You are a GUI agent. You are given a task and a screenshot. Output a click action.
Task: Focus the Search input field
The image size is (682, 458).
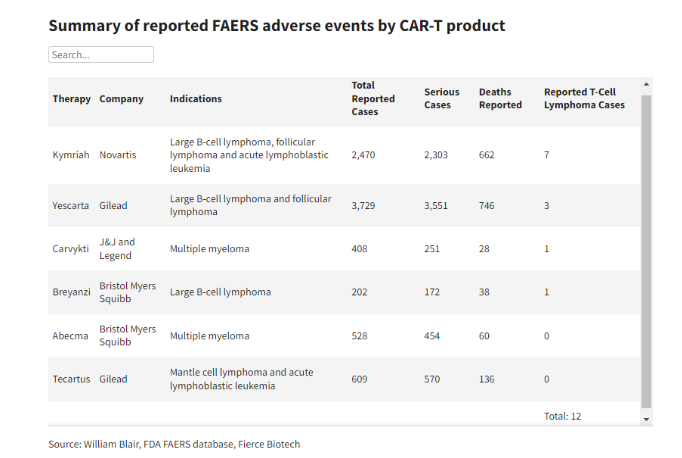101,55
